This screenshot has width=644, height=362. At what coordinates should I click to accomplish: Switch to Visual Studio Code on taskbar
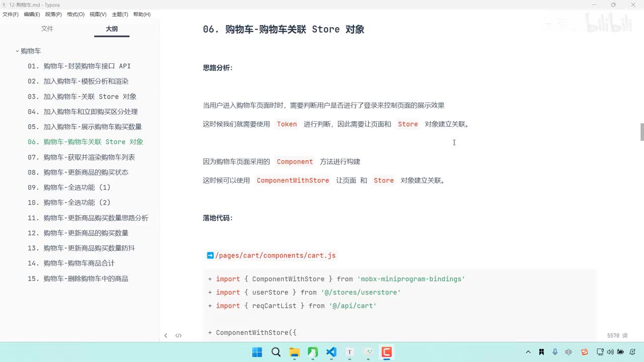click(331, 352)
